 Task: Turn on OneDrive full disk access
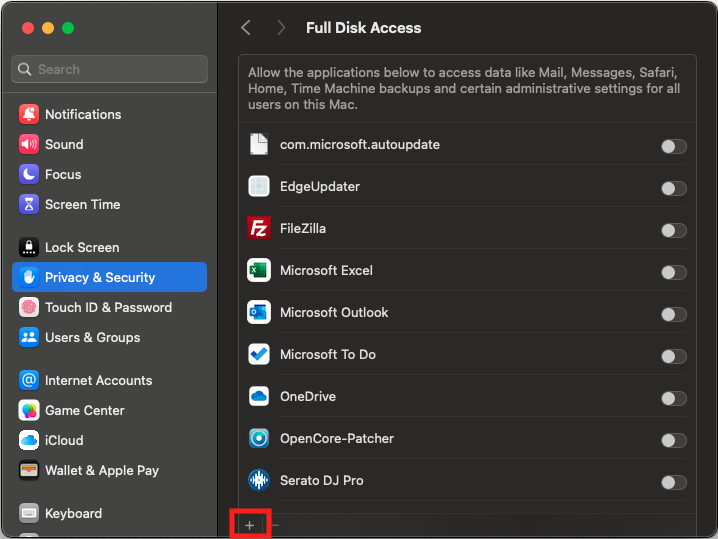coord(674,398)
